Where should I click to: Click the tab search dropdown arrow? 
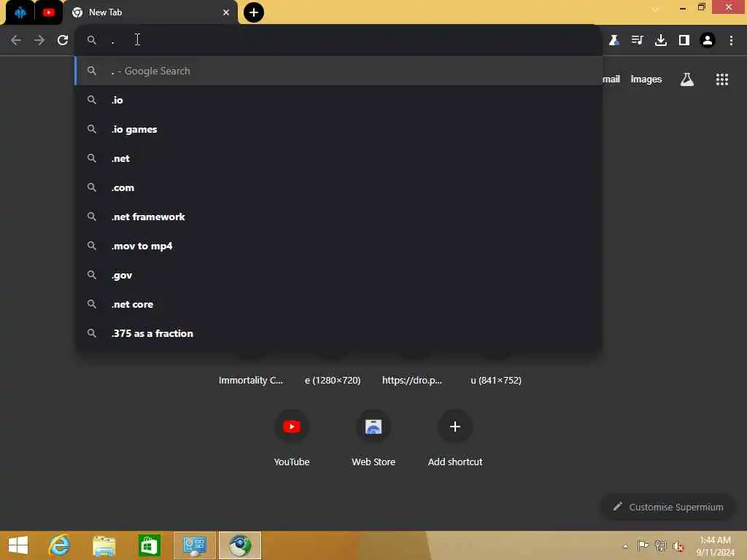click(655, 9)
